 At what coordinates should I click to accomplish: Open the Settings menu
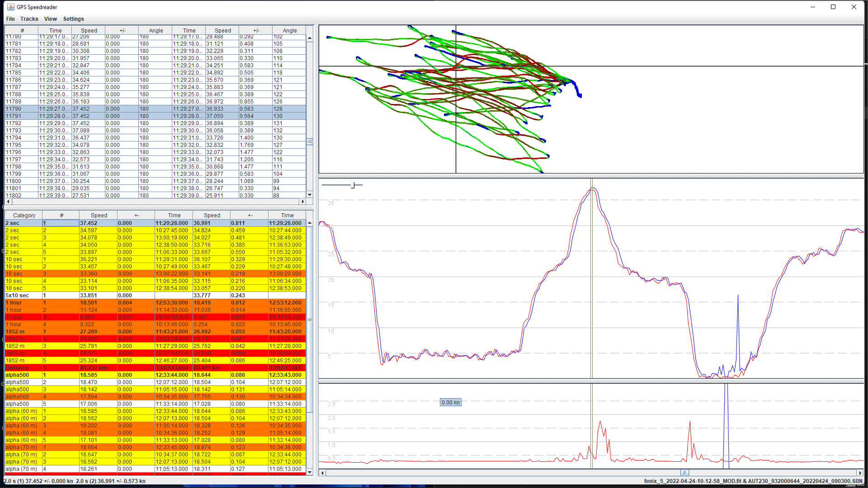click(73, 19)
